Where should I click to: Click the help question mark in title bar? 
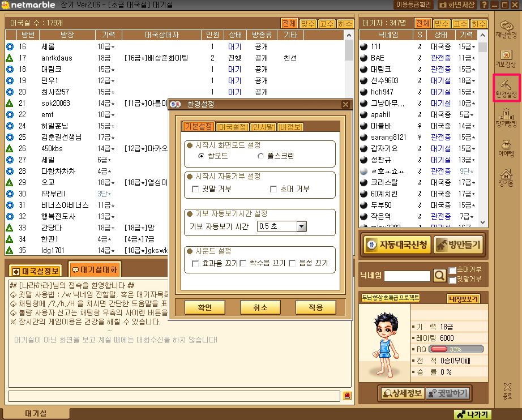[484, 5]
